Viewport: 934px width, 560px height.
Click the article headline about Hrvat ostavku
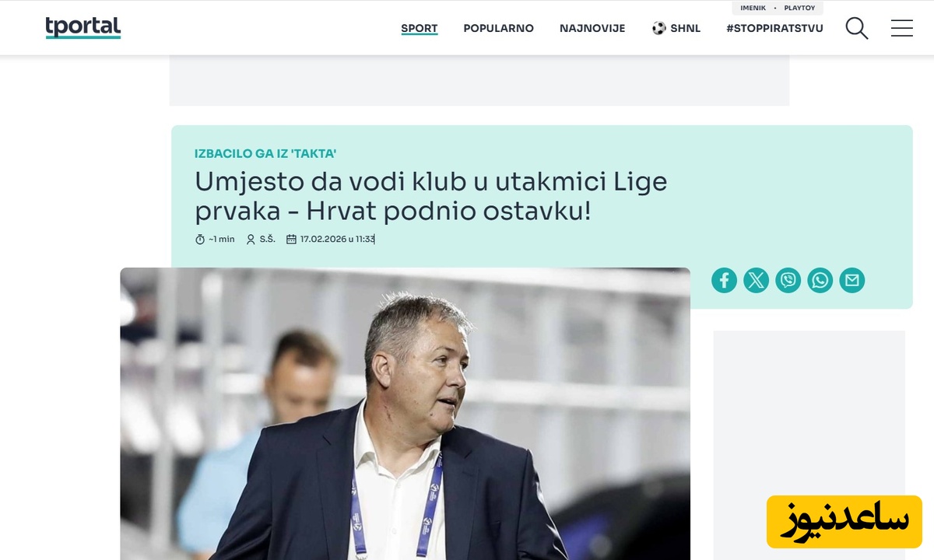(x=431, y=196)
